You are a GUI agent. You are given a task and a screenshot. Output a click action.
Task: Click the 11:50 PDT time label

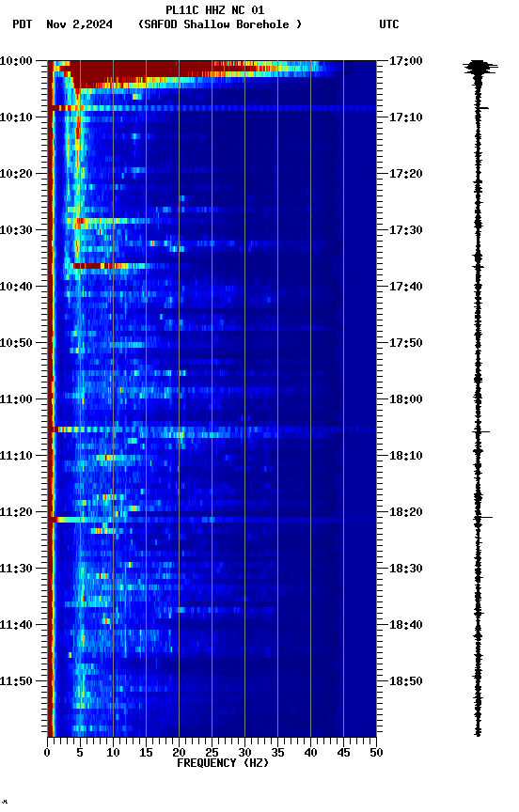(16, 682)
